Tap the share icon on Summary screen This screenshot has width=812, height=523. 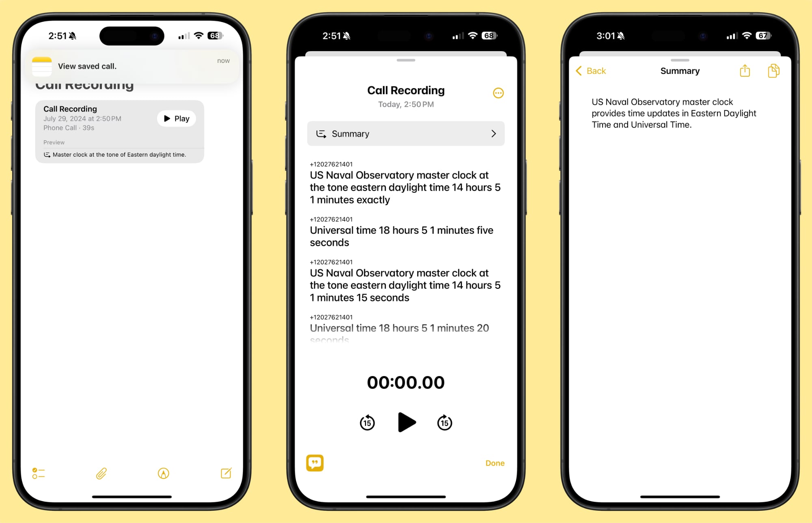[745, 71]
